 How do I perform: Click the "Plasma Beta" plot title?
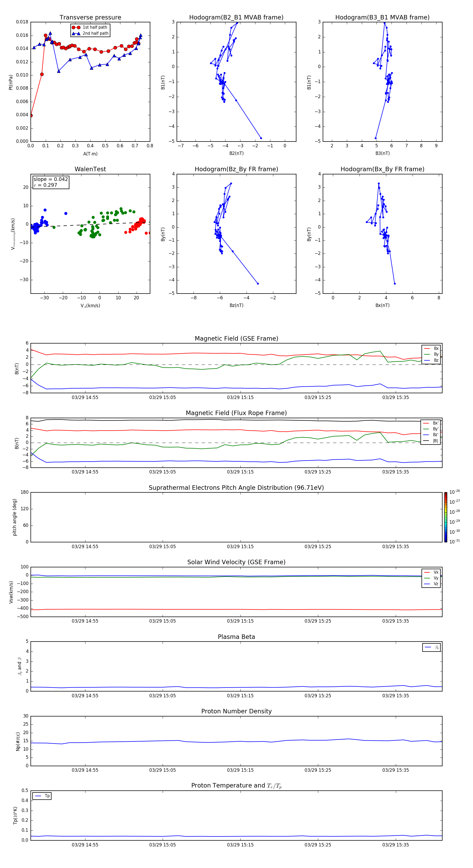point(236,637)
